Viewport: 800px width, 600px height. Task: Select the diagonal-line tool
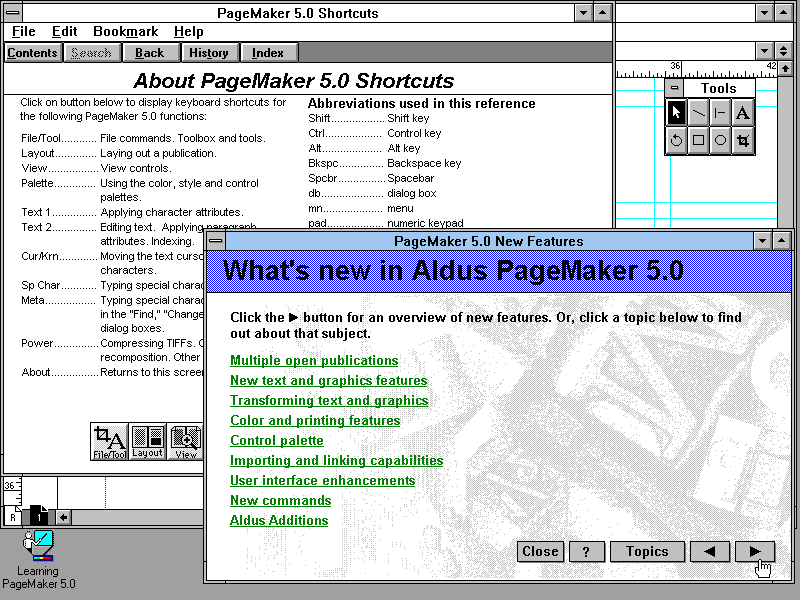coord(699,112)
